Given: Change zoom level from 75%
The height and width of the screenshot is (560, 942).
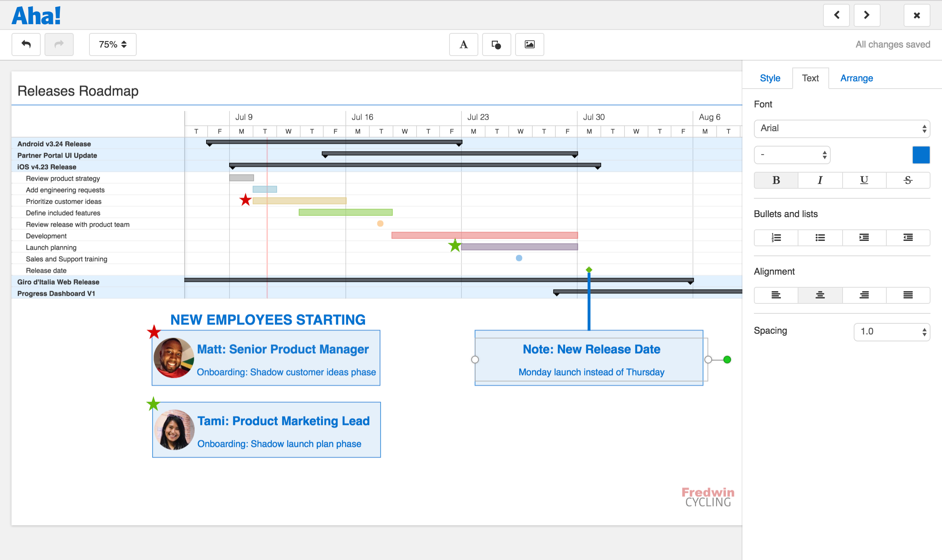Looking at the screenshot, I should 112,44.
